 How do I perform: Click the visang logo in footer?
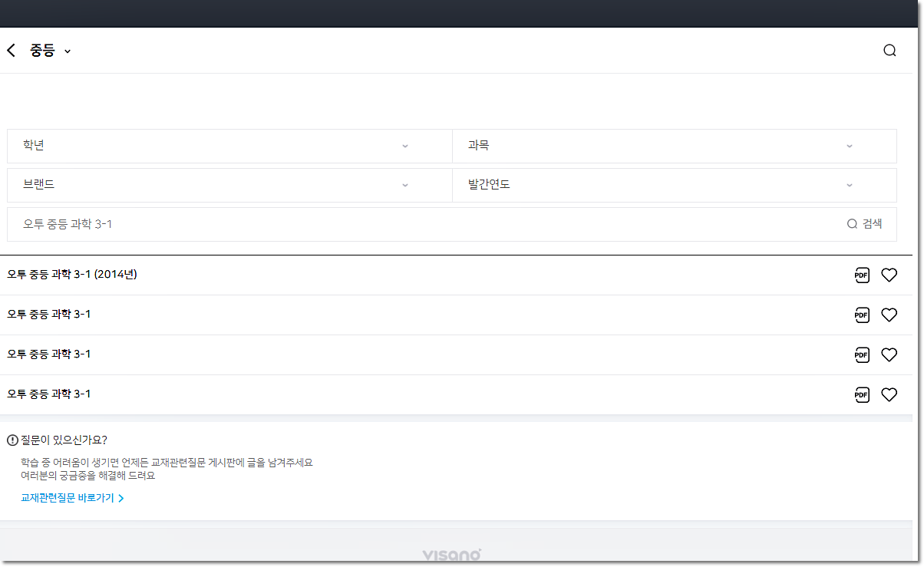tap(452, 554)
